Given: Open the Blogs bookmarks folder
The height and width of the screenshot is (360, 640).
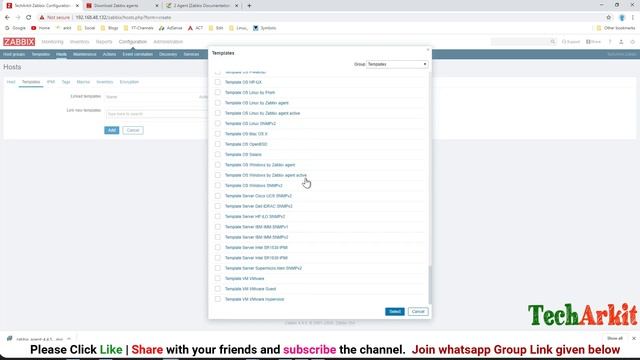Looking at the screenshot, I should pos(109,28).
